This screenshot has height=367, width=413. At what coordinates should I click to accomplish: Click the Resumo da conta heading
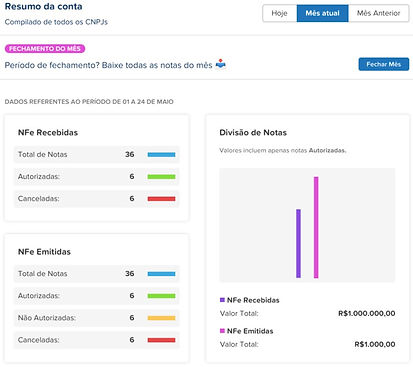(x=43, y=6)
